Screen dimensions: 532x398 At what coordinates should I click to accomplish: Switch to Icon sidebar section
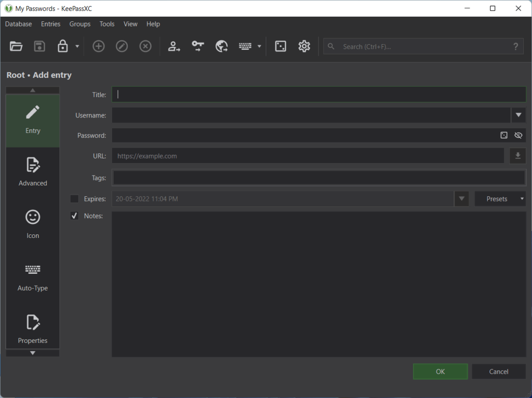coord(33,225)
